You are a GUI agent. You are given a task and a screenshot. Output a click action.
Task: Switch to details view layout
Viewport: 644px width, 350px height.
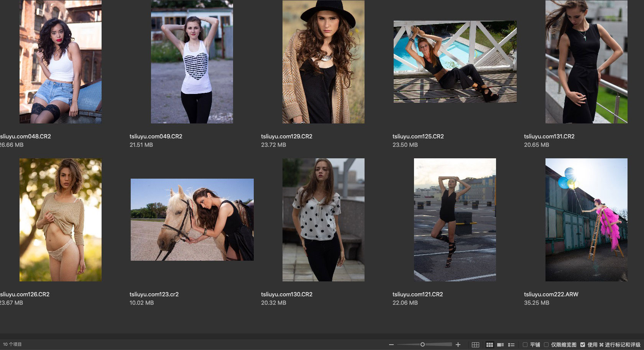point(500,345)
